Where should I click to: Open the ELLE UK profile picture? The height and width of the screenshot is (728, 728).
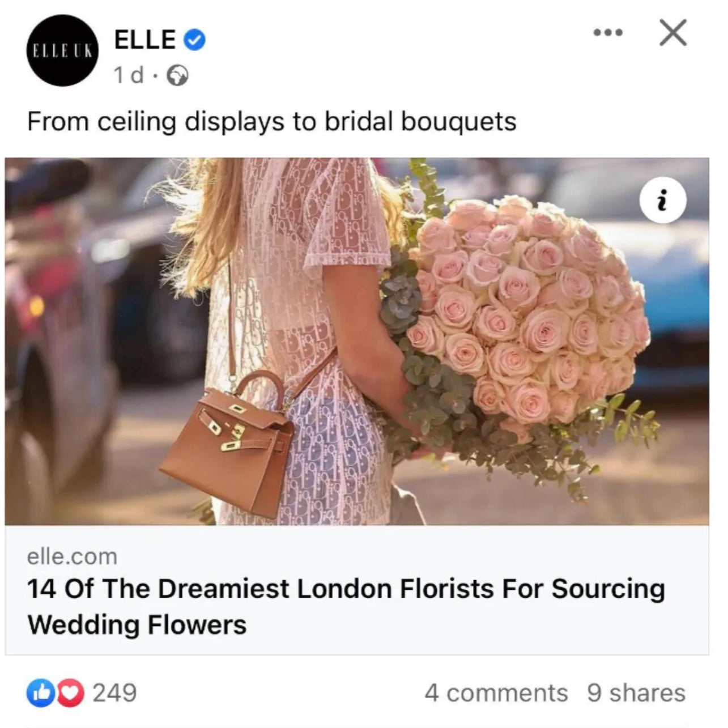62,50
